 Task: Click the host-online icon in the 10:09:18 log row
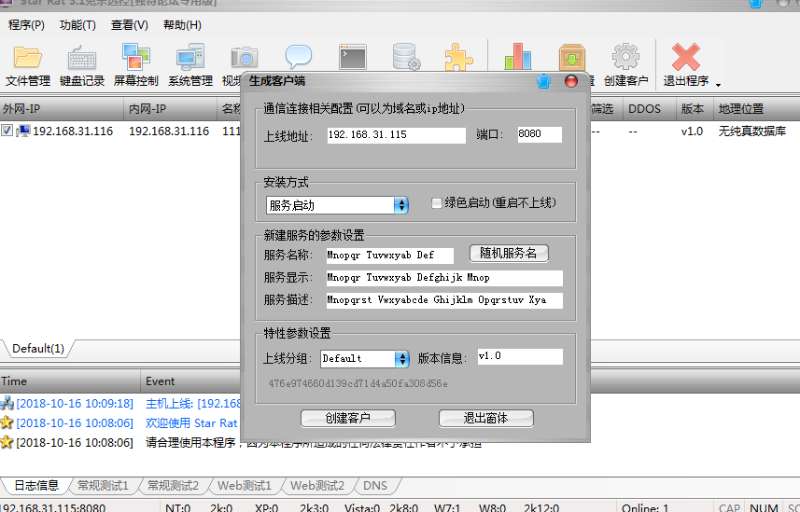click(x=7, y=403)
